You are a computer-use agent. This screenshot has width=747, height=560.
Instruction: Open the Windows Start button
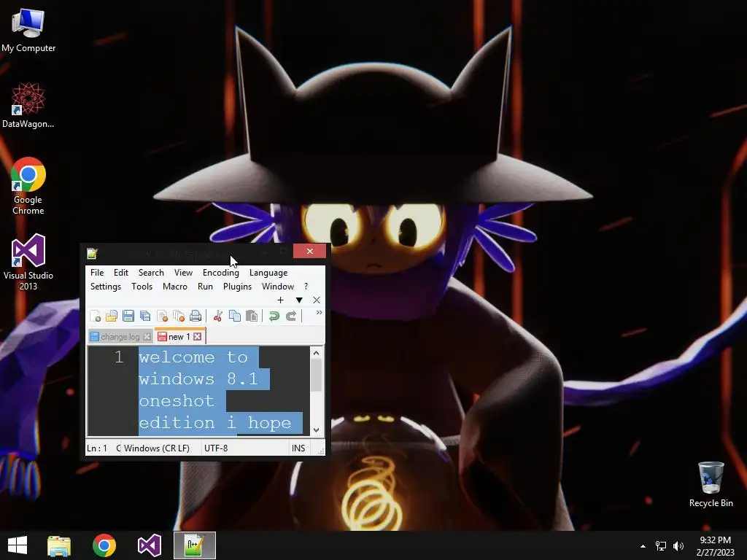[18, 545]
